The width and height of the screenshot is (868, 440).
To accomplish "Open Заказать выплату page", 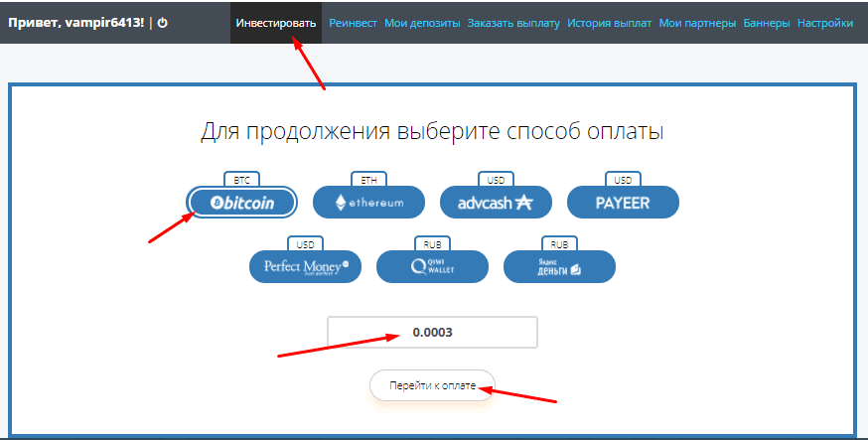I will point(513,23).
